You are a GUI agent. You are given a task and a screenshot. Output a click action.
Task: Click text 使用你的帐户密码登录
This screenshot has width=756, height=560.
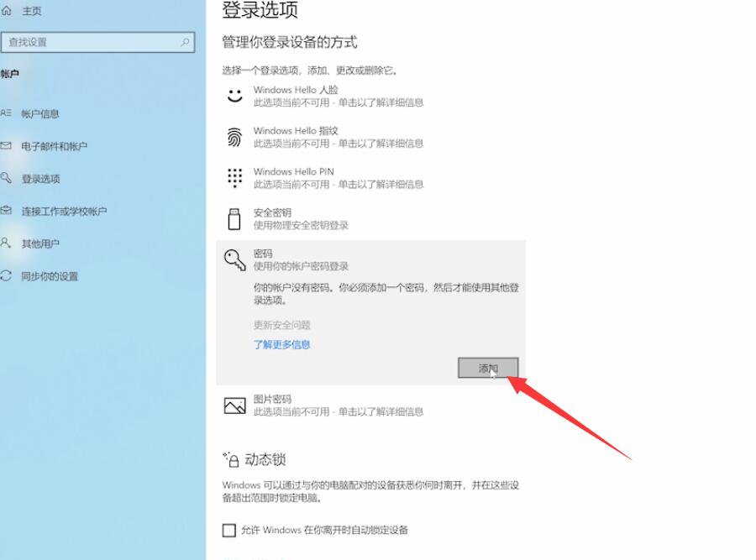[x=301, y=266]
